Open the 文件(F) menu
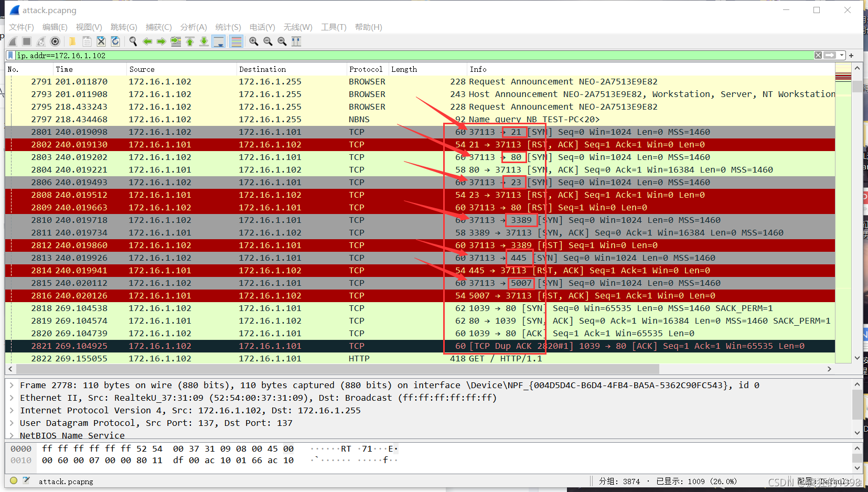Image resolution: width=868 pixels, height=492 pixels. point(22,27)
